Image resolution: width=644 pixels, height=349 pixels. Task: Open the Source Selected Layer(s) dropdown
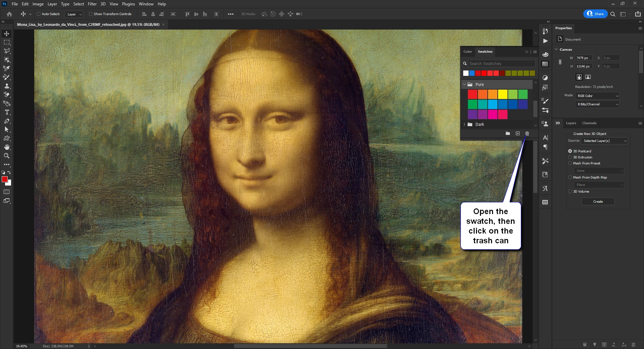click(x=604, y=141)
